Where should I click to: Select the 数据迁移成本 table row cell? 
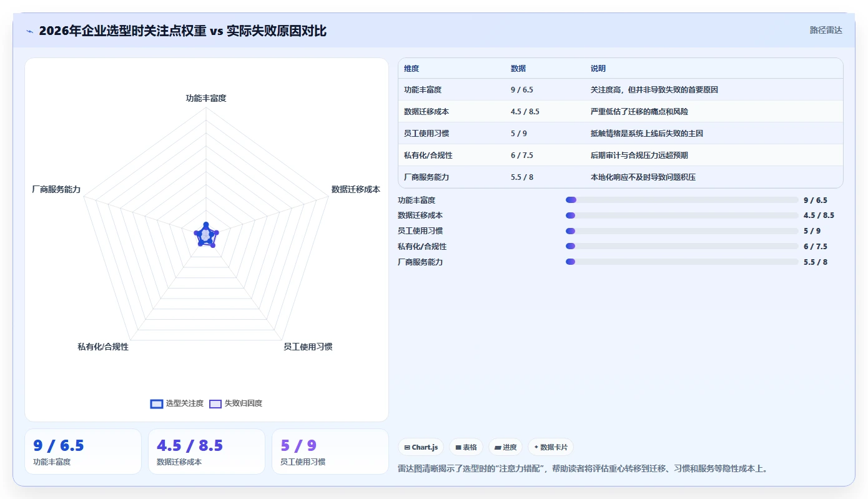pos(427,112)
